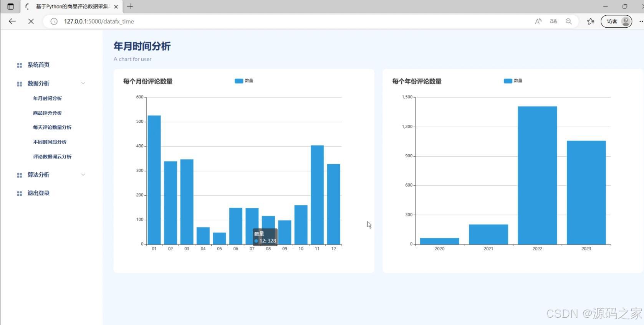Click the translate page icon

coord(553,21)
